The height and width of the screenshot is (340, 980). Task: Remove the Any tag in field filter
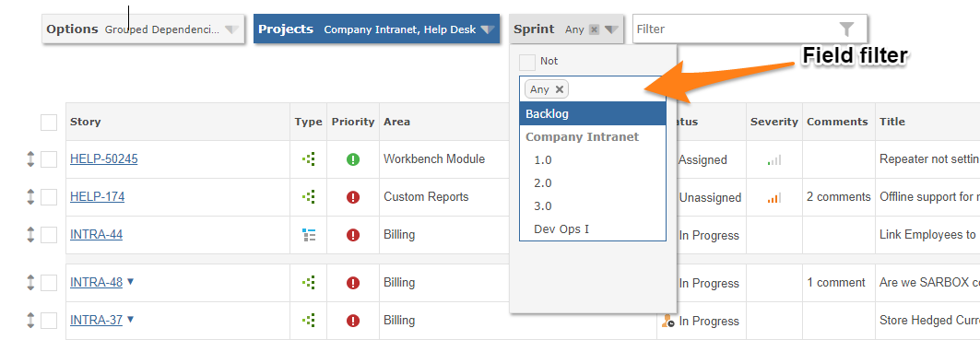[560, 89]
